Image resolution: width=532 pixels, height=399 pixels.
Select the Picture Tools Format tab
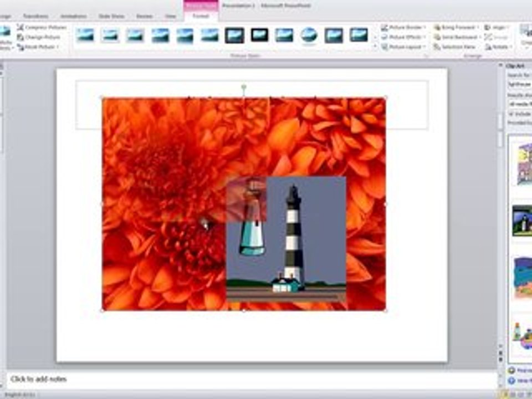click(x=201, y=16)
